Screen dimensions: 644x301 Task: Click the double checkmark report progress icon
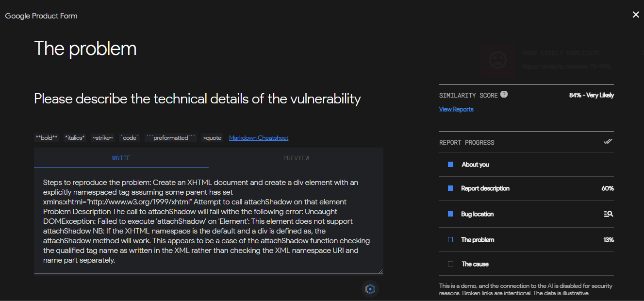click(x=608, y=142)
